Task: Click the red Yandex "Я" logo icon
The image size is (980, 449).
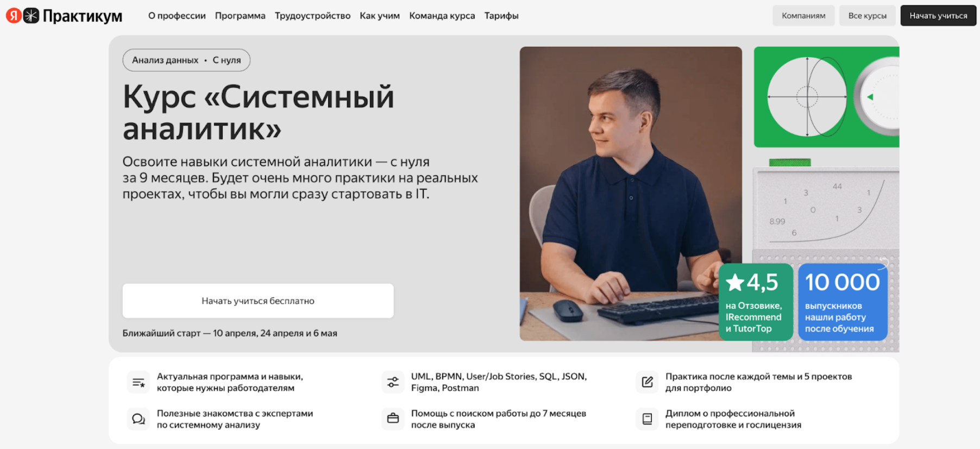Action: (x=14, y=16)
